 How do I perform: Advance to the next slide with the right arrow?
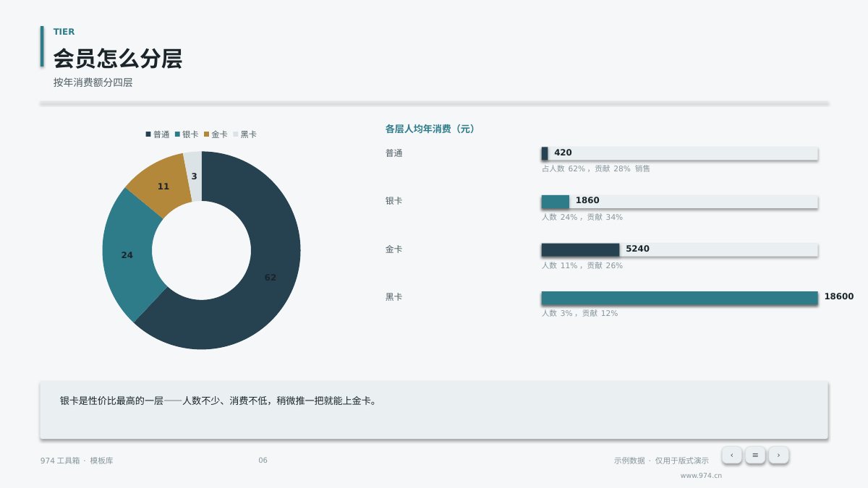pos(778,455)
